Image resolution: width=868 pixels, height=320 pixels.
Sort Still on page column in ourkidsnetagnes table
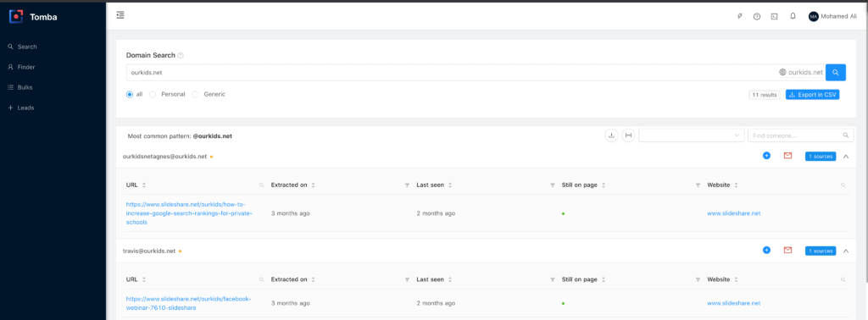click(604, 185)
